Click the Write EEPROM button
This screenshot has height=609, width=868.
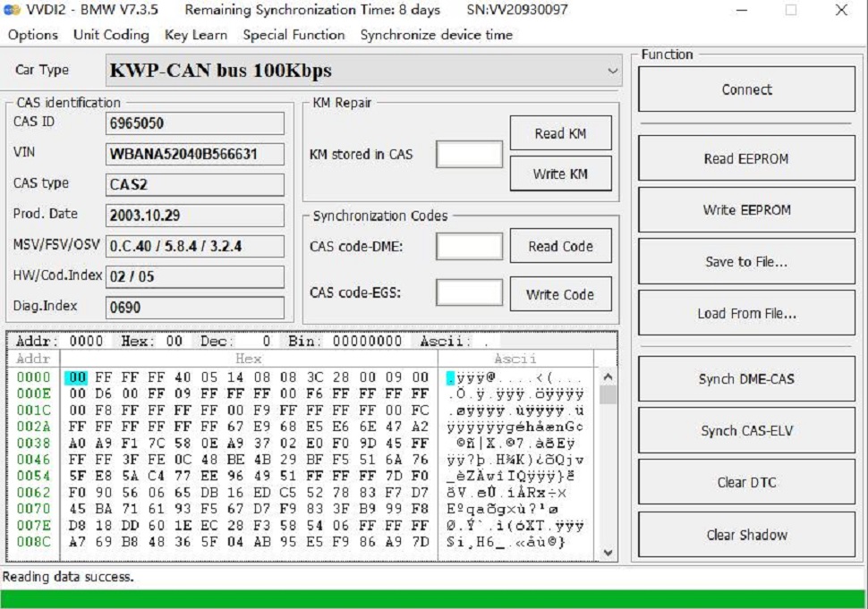click(745, 210)
